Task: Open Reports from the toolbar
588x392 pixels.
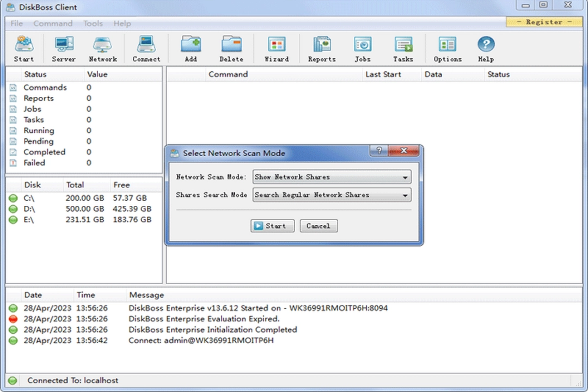Action: tap(321, 48)
